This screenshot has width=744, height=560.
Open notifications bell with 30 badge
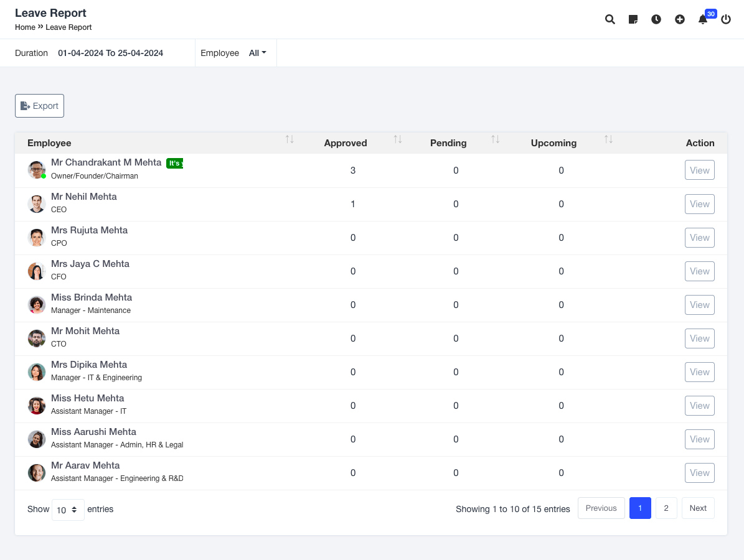tap(703, 19)
